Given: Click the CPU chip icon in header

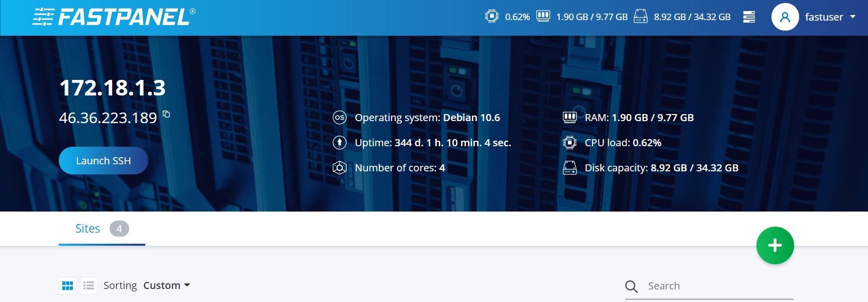Looking at the screenshot, I should coord(492,17).
